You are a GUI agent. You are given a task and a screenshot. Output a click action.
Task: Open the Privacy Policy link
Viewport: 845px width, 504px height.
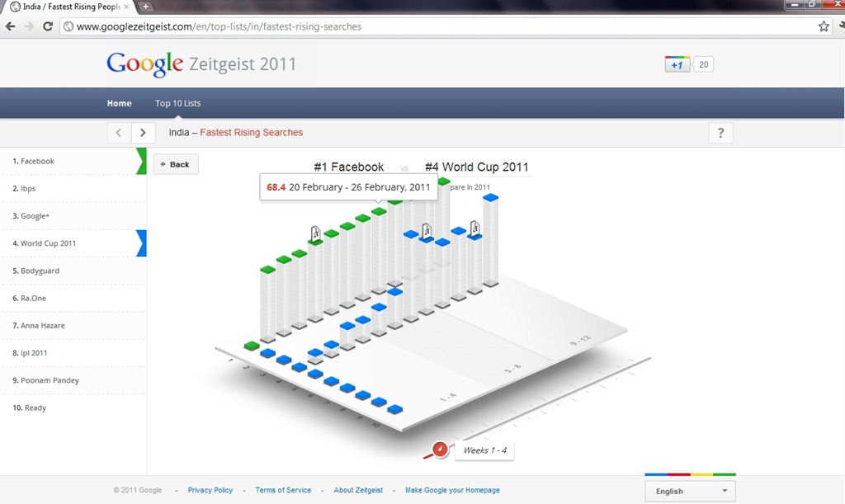pos(210,490)
